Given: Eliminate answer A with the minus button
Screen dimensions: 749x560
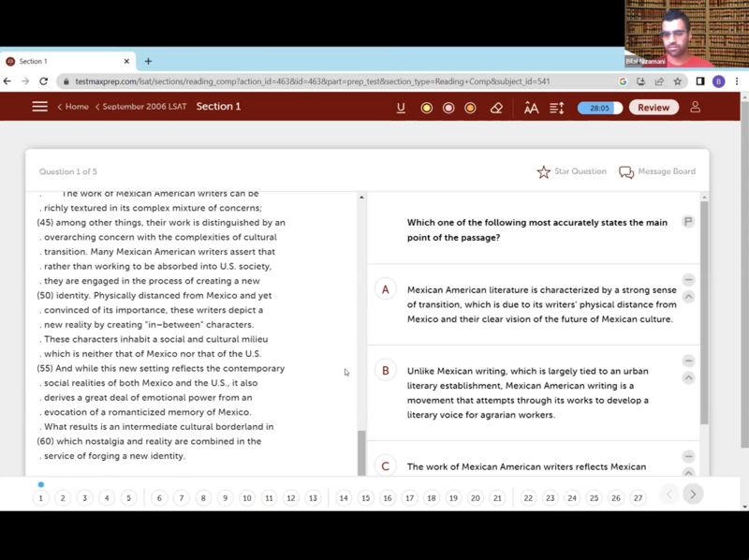Looking at the screenshot, I should pos(688,280).
